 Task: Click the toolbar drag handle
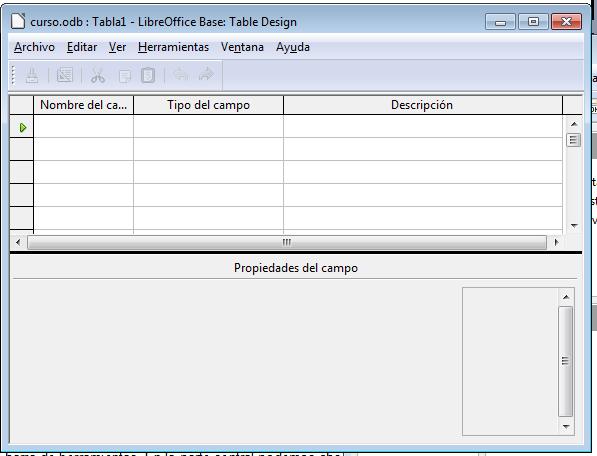coord(13,75)
